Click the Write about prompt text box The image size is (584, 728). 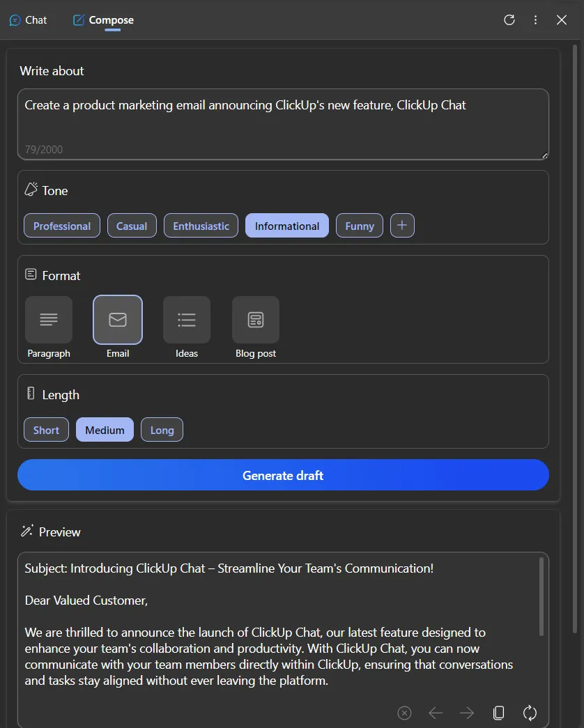(283, 124)
